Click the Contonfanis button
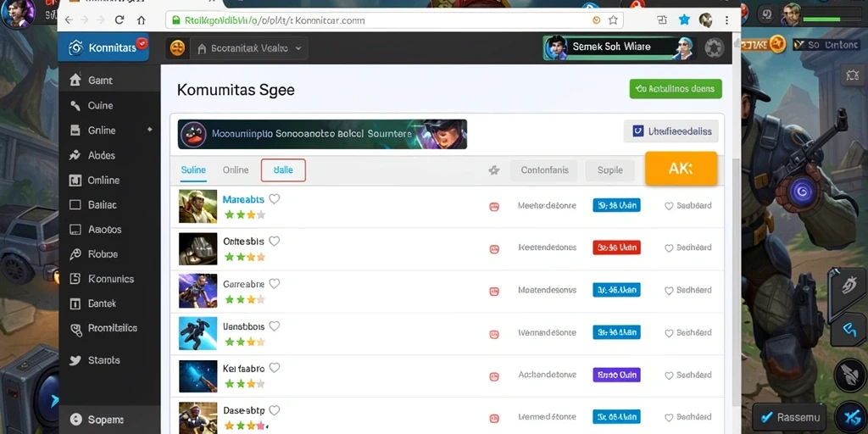This screenshot has width=868, height=434. coord(544,170)
